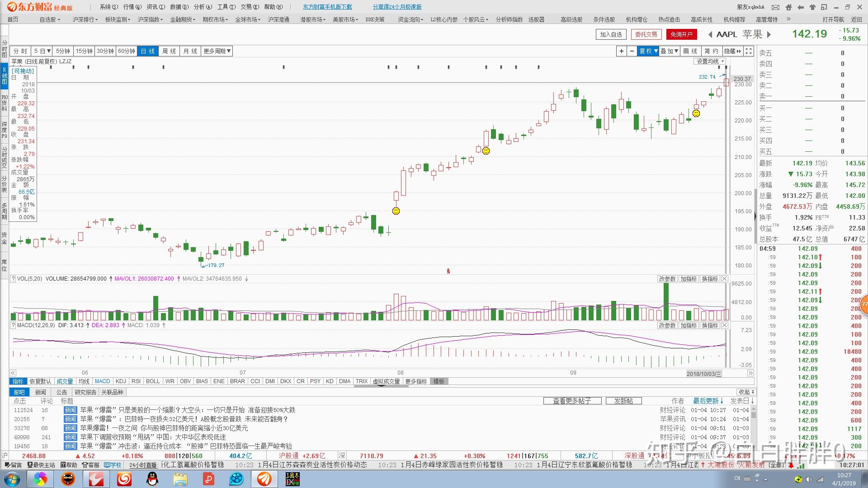868x488 pixels.
Task: Click the news list vertical scrollbar
Action: tap(753, 427)
